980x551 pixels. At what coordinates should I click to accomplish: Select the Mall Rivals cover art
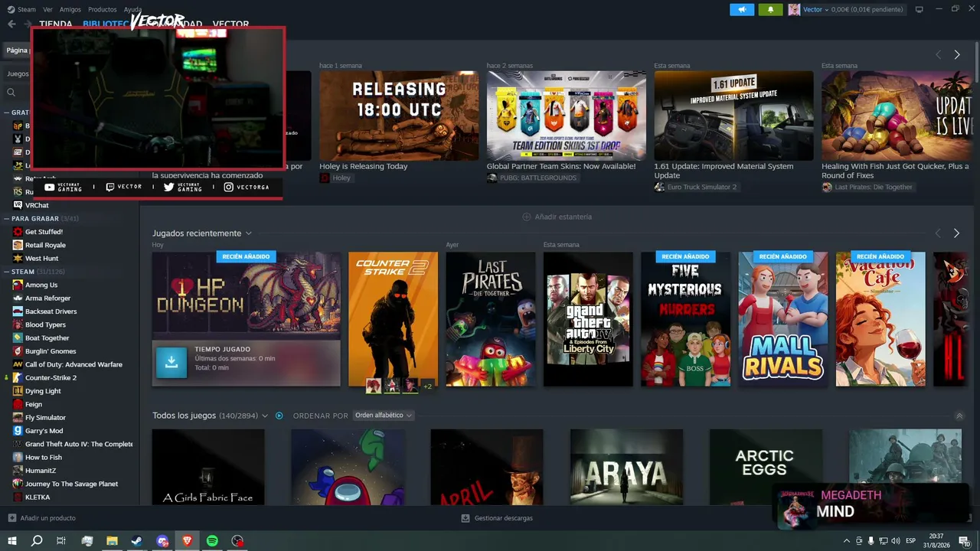(x=783, y=319)
